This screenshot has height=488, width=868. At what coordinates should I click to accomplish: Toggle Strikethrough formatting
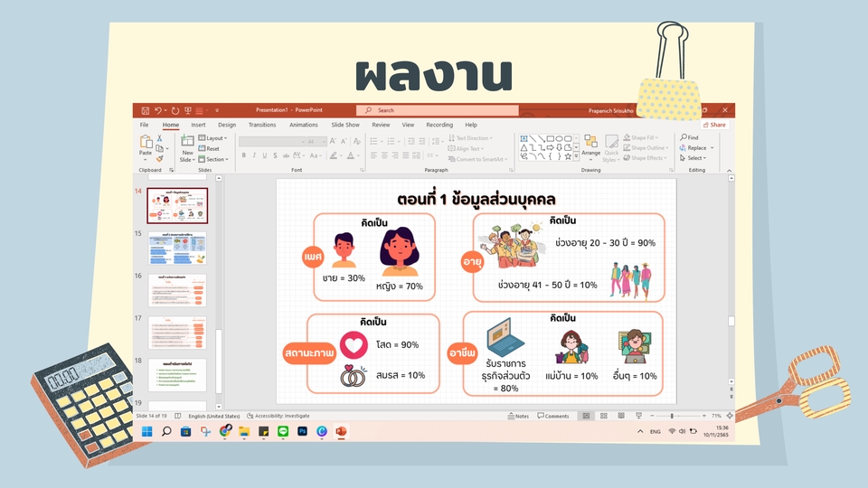point(286,155)
